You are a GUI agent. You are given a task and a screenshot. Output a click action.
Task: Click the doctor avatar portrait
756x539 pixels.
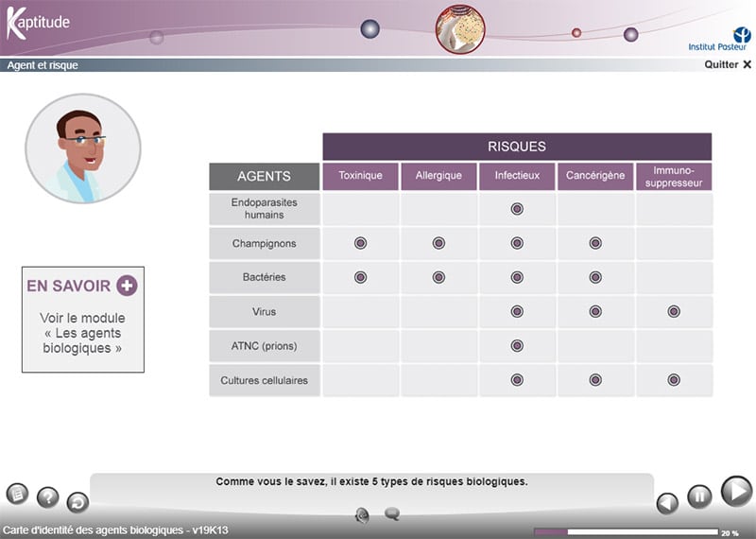click(x=82, y=148)
